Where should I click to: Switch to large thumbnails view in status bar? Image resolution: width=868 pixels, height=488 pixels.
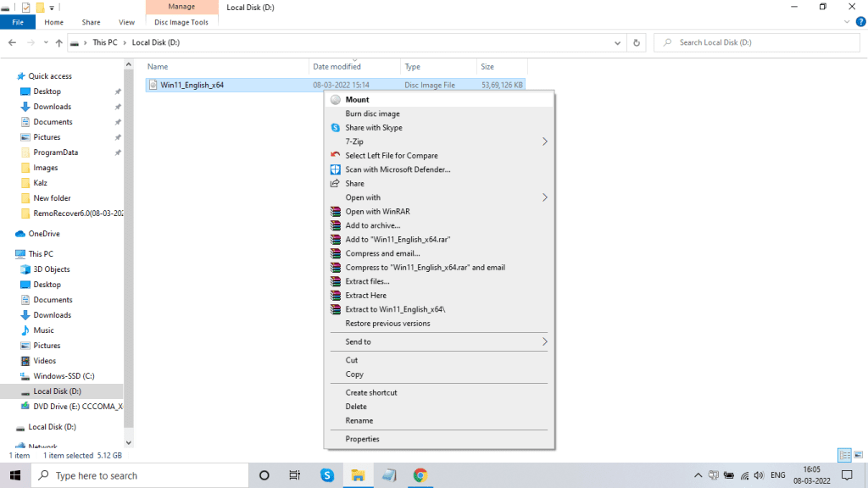(858, 455)
